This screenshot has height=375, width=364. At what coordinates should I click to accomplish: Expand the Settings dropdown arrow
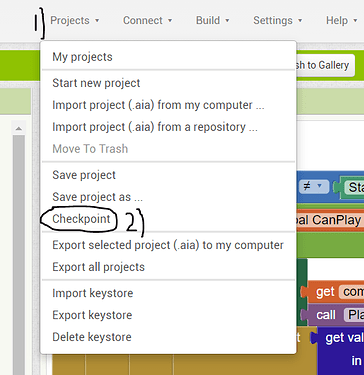click(x=300, y=21)
